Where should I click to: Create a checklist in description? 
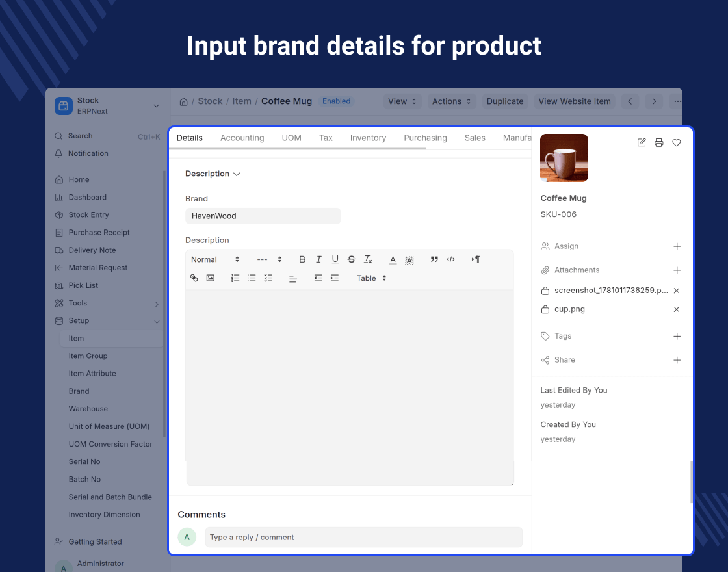[x=268, y=278]
